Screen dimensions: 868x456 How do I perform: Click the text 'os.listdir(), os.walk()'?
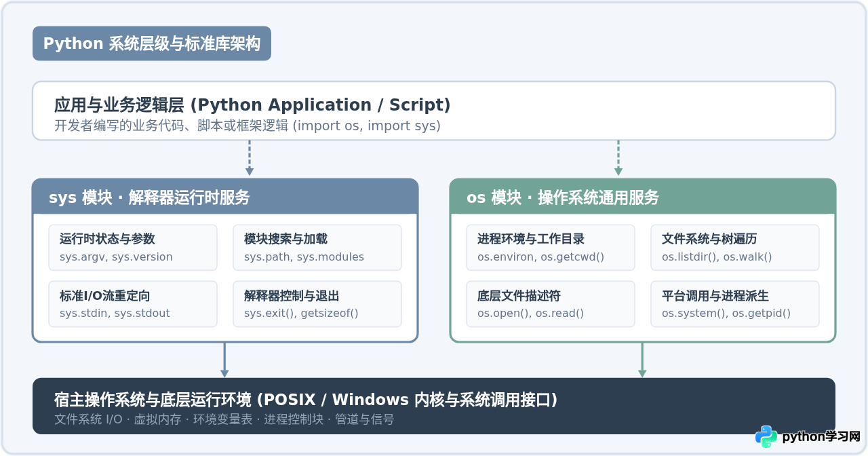click(717, 257)
